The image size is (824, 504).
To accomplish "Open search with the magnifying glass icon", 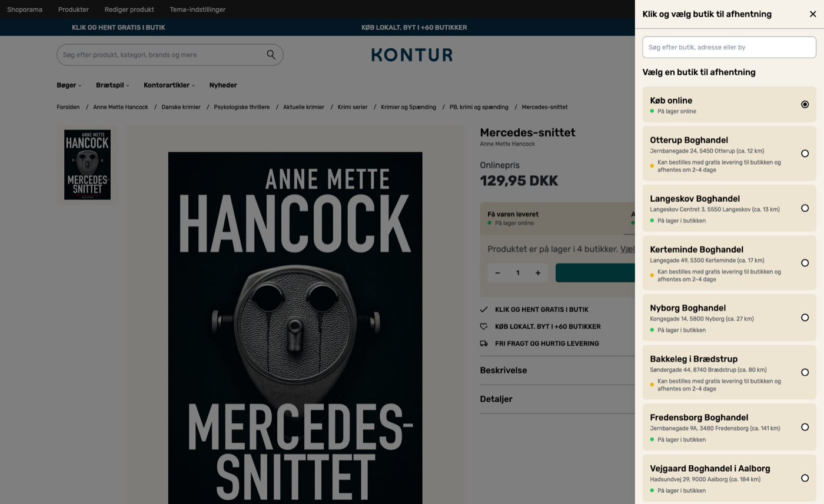I will point(271,54).
